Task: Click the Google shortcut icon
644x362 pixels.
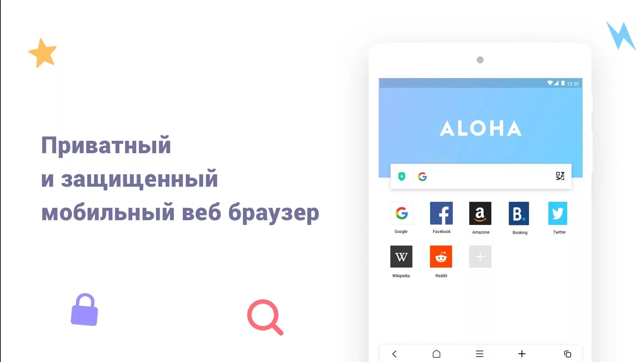Action: pos(401,214)
